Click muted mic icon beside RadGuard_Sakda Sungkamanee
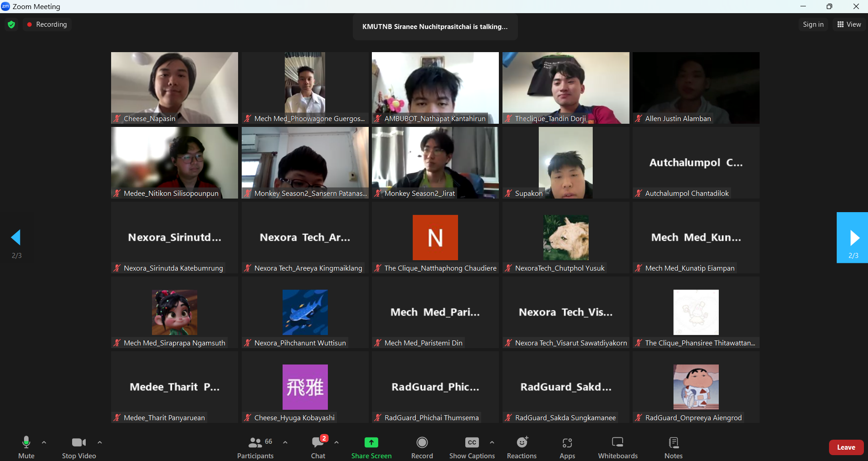Viewport: 868px width, 461px height. [508, 418]
